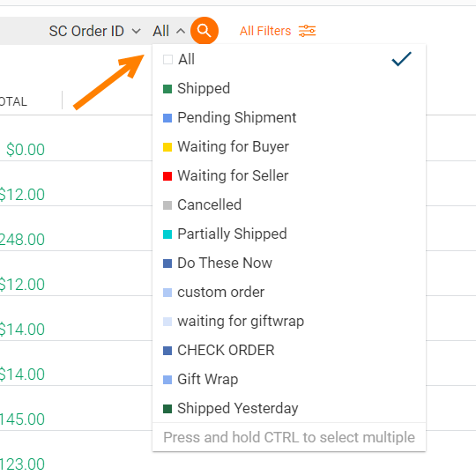
Task: Click the green Shipped color square
Action: (167, 89)
